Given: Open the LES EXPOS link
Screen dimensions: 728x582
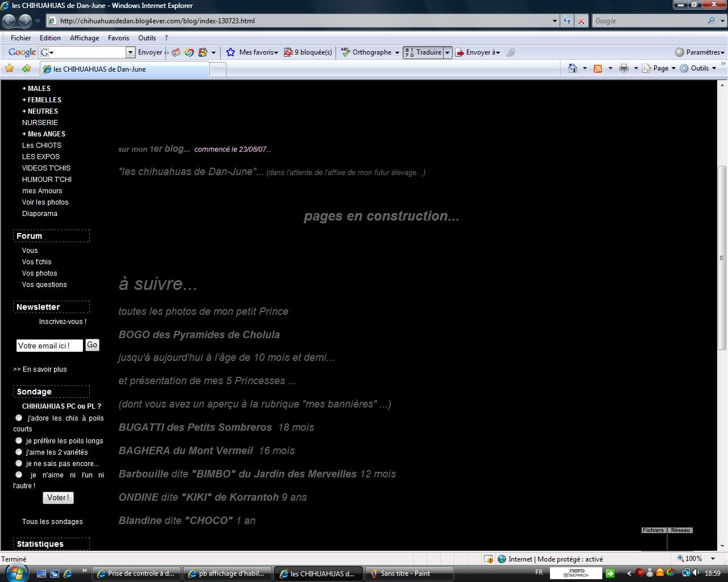Looking at the screenshot, I should pyautogui.click(x=40, y=156).
